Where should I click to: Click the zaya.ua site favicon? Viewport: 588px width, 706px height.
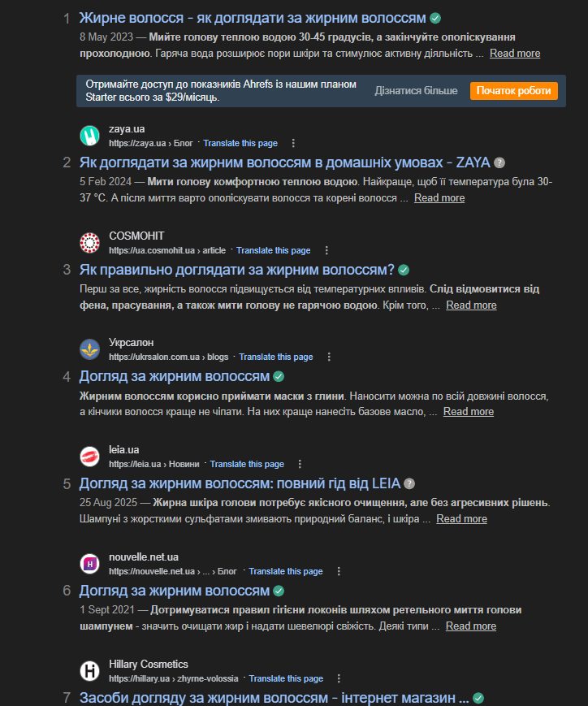tap(89, 136)
